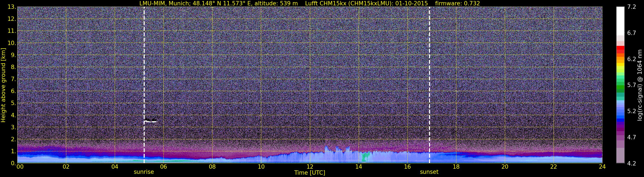This screenshot has width=644, height=177.
Task: Click the colorbar tick value 6.7
Action: tap(632, 33)
